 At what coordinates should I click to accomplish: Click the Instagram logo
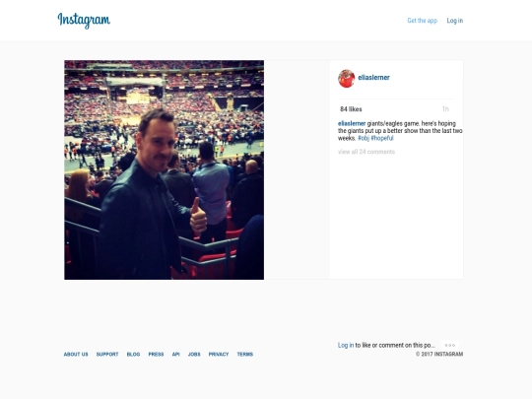click(84, 21)
